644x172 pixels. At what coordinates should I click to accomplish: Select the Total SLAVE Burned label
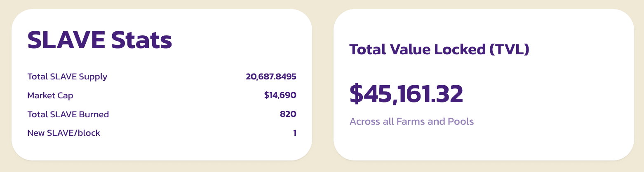click(x=68, y=114)
